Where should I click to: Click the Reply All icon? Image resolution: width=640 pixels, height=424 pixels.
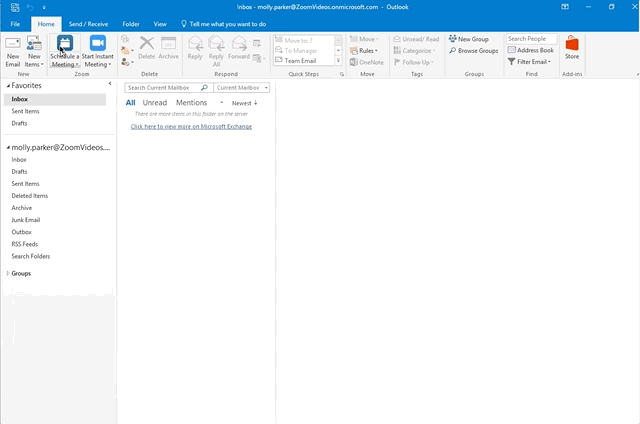216,43
